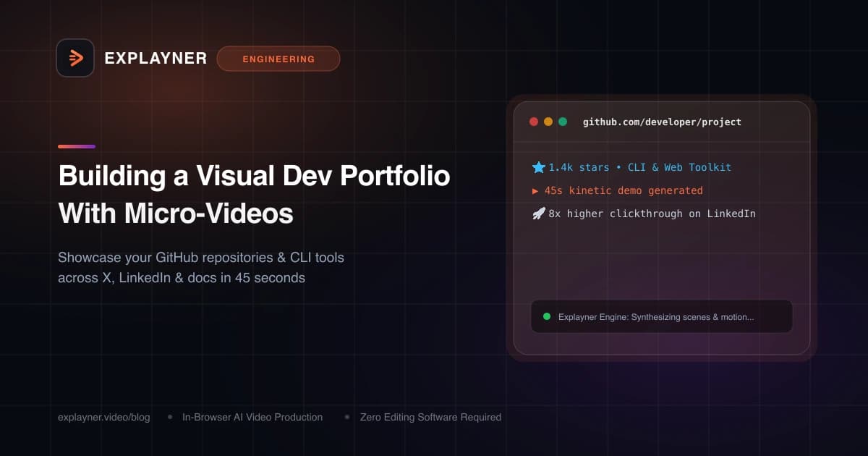Click the yellow window dot
This screenshot has width=868, height=456.
548,122
